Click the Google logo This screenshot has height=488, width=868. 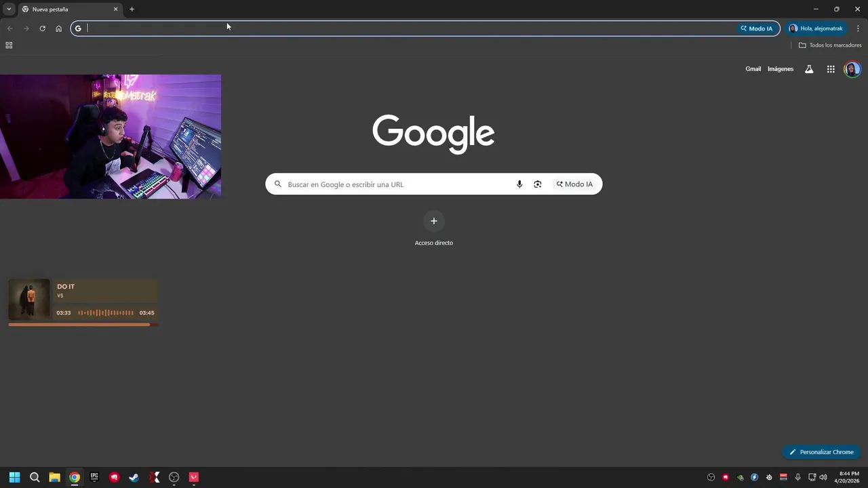pyautogui.click(x=433, y=134)
